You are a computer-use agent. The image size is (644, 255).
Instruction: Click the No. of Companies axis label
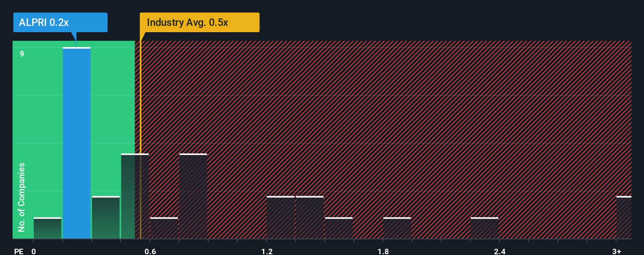[x=22, y=197]
